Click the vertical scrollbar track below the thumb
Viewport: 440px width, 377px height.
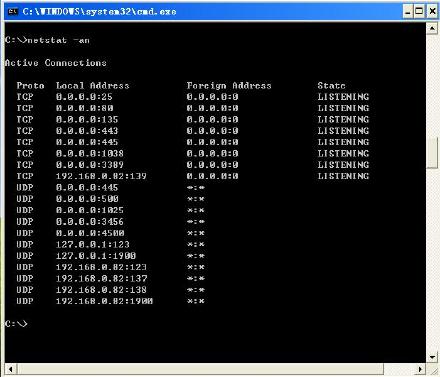point(432,260)
